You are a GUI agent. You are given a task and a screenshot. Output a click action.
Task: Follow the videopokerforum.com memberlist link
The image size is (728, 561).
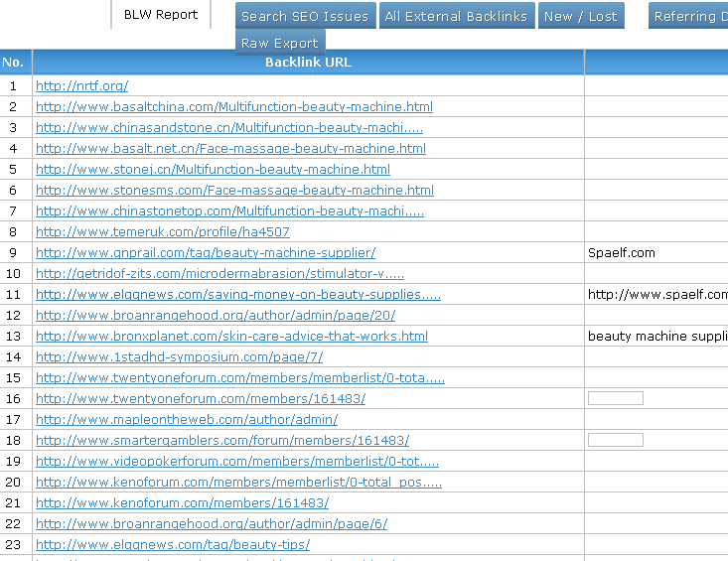237,462
